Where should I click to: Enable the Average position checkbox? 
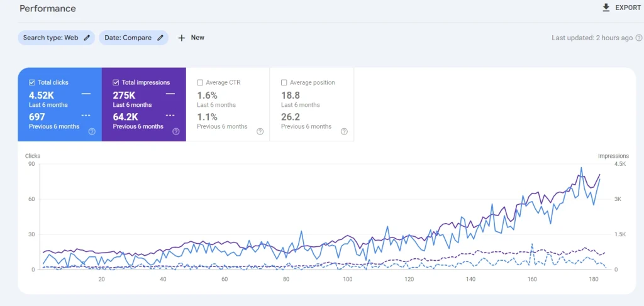[284, 82]
